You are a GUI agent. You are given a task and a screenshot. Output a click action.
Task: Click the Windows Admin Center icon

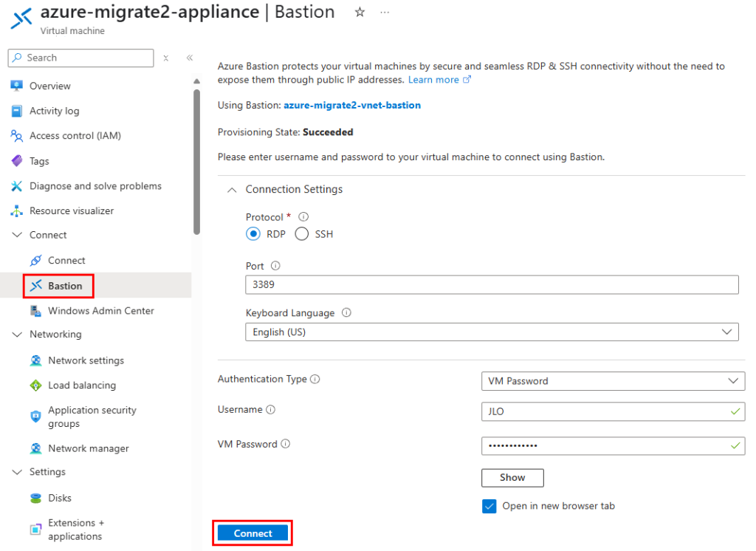click(x=35, y=311)
